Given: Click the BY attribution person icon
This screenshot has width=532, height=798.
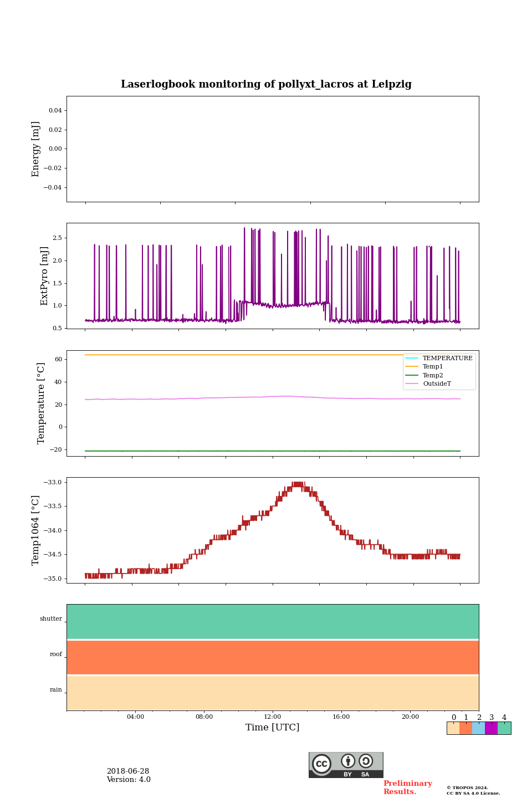Looking at the screenshot, I should [x=348, y=761].
